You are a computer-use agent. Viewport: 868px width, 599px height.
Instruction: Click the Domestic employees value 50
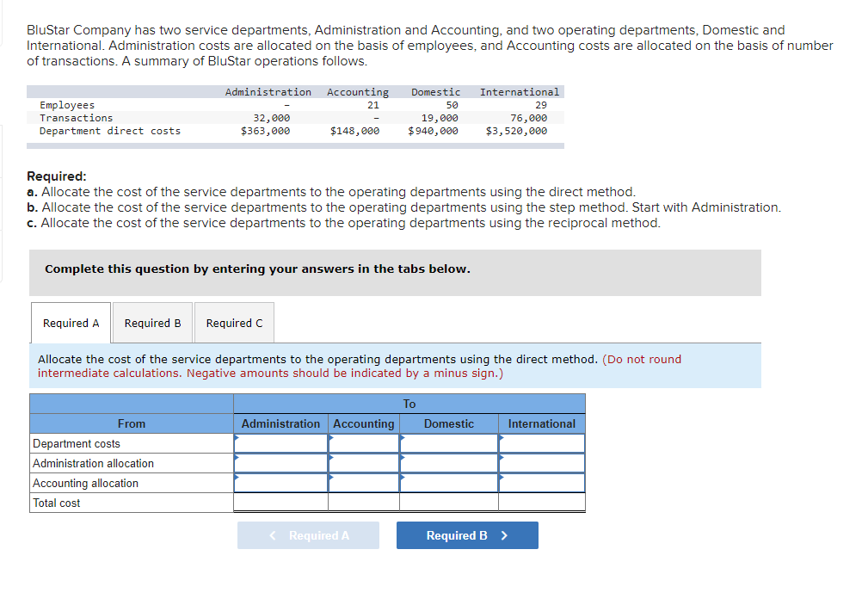452,105
